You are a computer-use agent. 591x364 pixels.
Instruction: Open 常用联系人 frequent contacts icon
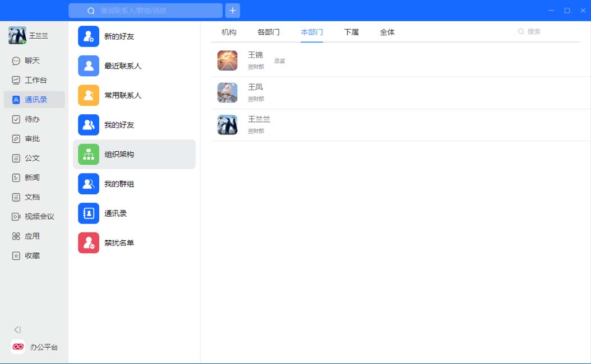point(89,95)
